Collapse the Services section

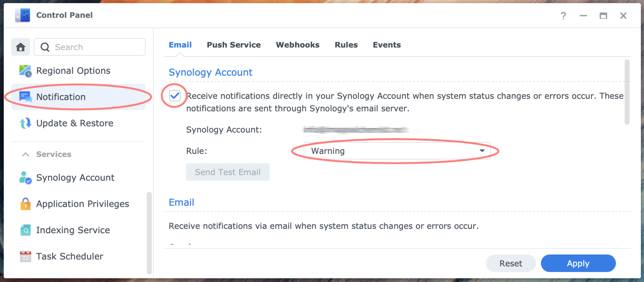[26, 154]
